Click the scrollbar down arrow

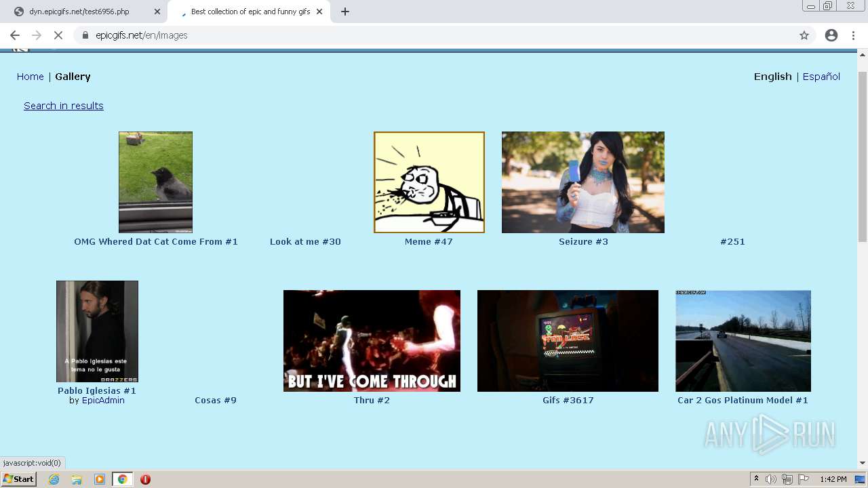[x=863, y=463]
